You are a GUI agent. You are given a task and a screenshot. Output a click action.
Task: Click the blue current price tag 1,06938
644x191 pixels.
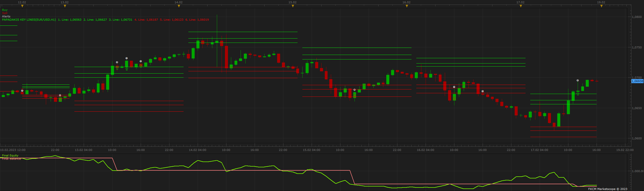[x=637, y=81]
